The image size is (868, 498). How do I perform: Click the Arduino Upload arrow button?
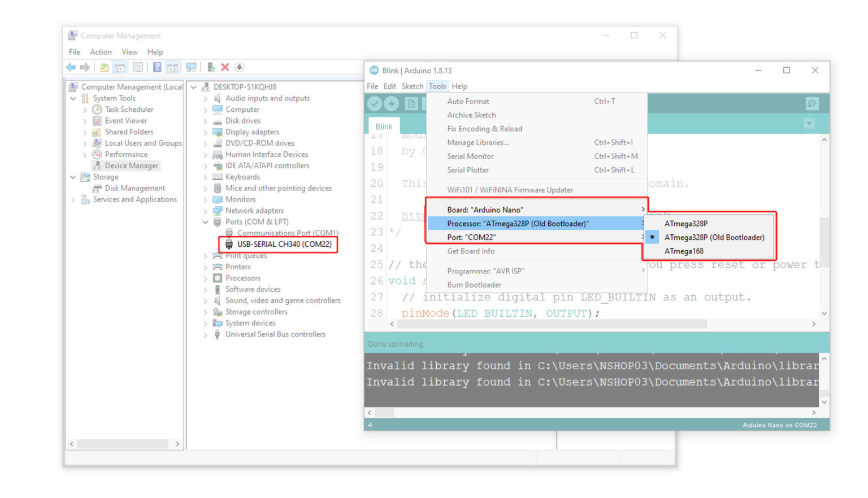click(x=391, y=104)
